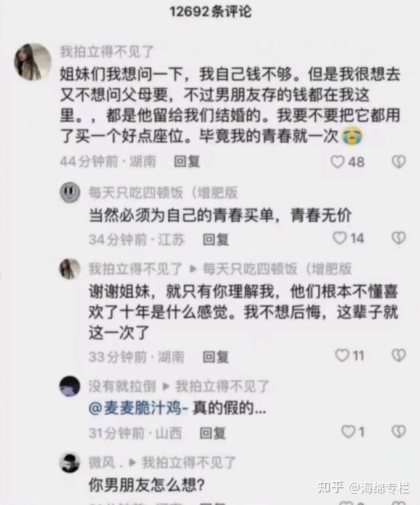420x505 pixels.
Task: Reply to the comment posted 33分钟前
Action: [x=215, y=357]
